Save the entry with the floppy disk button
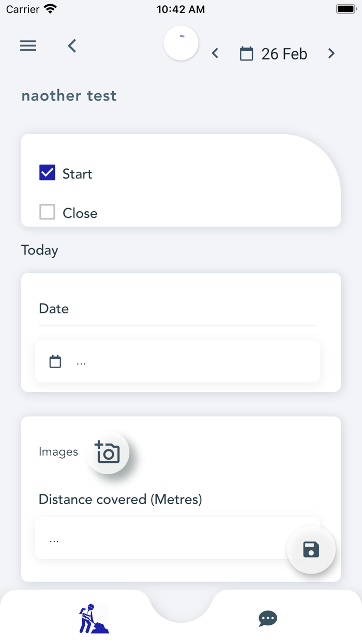 coord(311,549)
